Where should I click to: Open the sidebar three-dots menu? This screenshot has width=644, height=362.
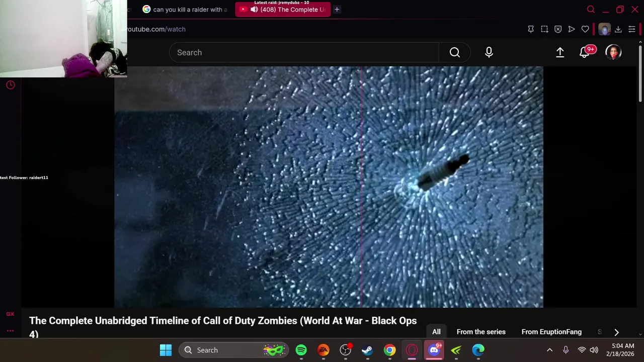10,331
